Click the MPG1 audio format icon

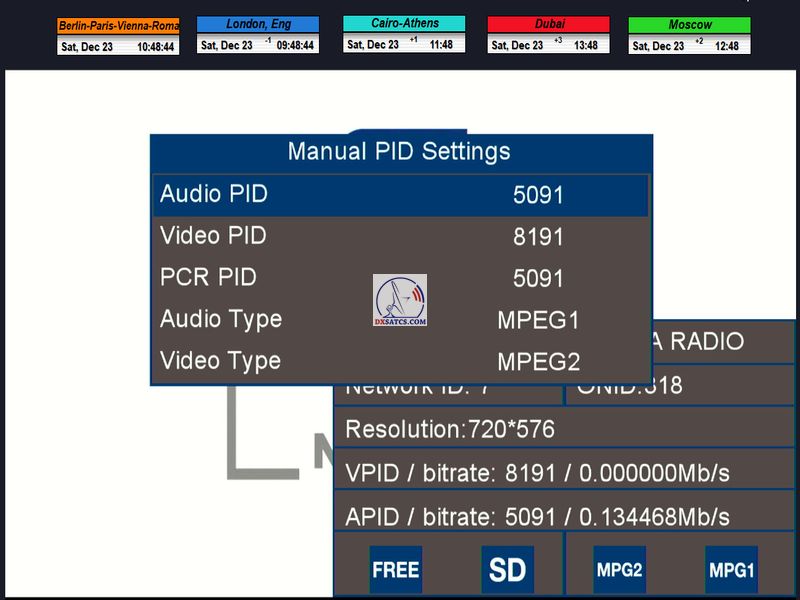coord(731,570)
